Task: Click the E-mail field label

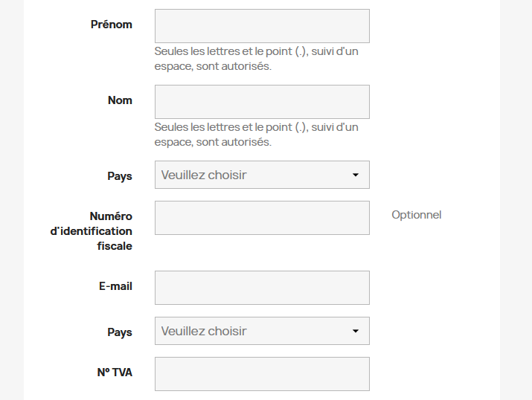Action: 115,286
